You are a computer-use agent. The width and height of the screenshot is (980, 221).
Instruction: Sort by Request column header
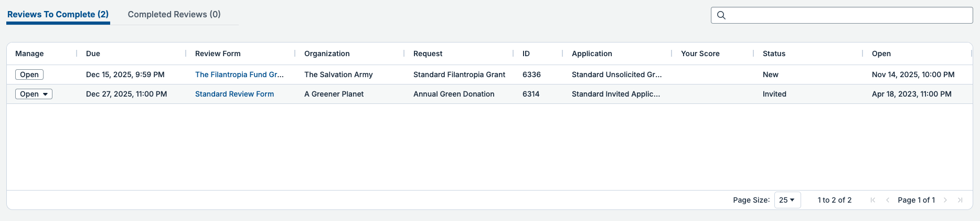(x=428, y=54)
